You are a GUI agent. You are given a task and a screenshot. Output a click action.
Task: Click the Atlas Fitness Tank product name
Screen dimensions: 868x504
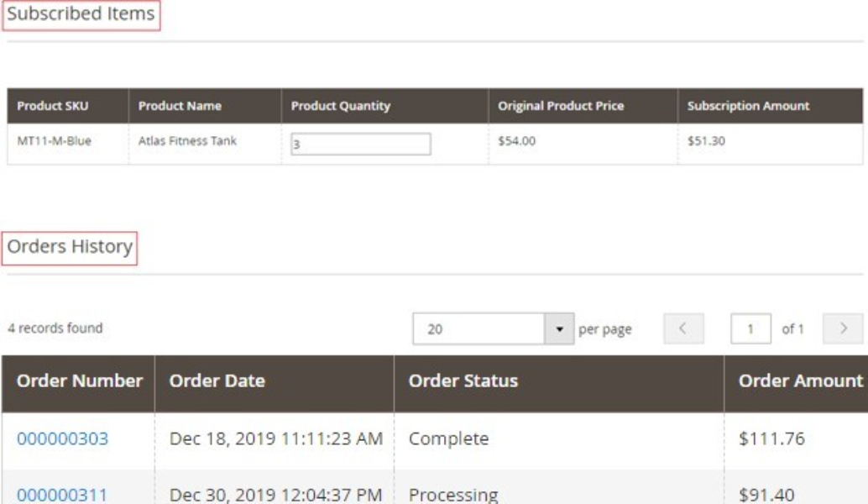coord(187,141)
